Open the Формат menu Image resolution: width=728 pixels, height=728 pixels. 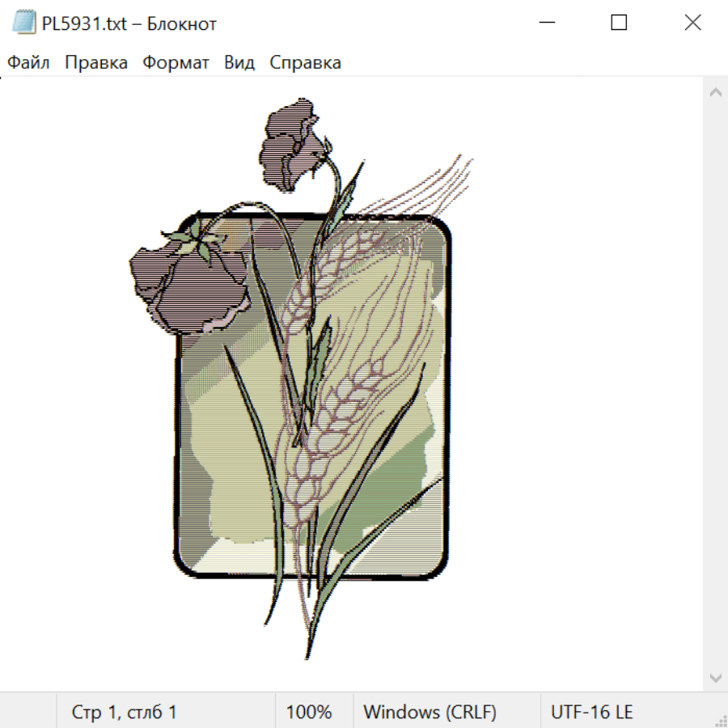click(176, 62)
